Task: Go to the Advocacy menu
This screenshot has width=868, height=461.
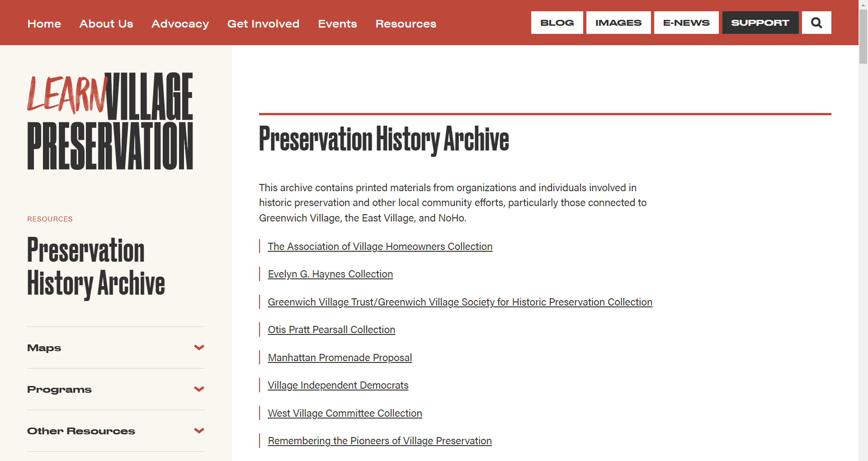Action: [180, 24]
